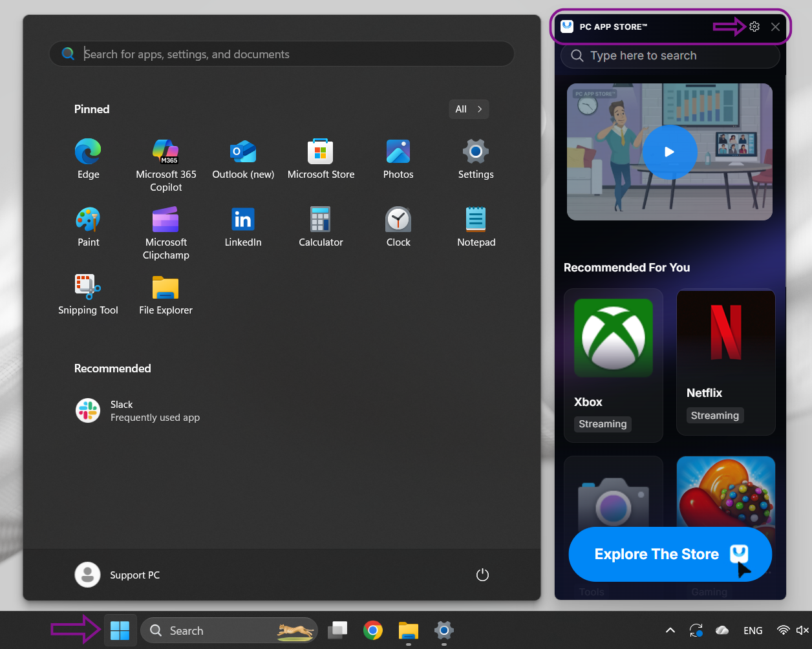812x649 pixels.
Task: Open Settings from the taskbar
Action: (x=443, y=630)
